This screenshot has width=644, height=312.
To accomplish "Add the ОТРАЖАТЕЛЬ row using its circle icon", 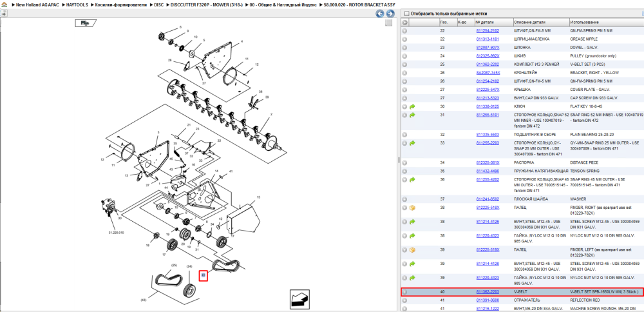I will (404, 300).
